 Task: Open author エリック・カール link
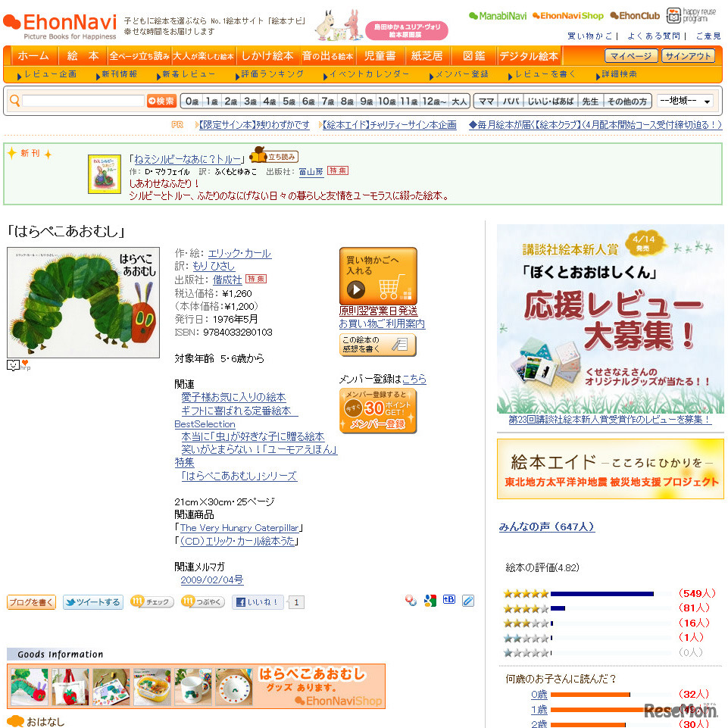click(239, 254)
